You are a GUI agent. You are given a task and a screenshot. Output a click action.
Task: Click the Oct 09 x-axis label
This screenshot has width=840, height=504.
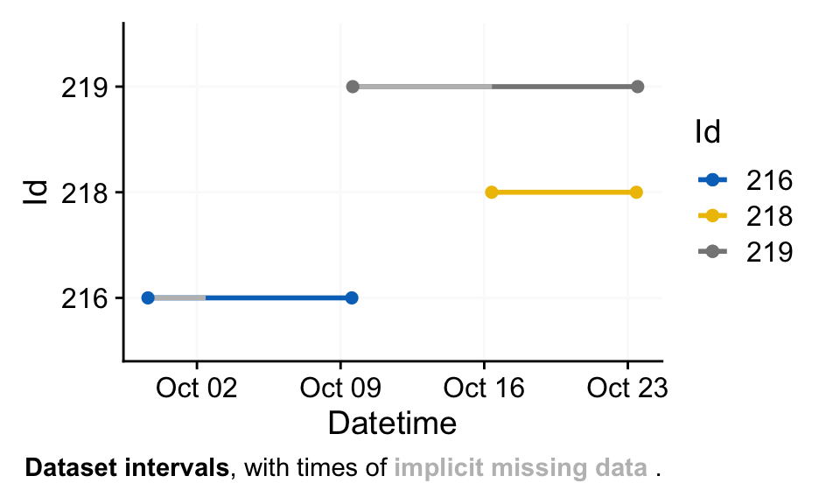pos(340,388)
